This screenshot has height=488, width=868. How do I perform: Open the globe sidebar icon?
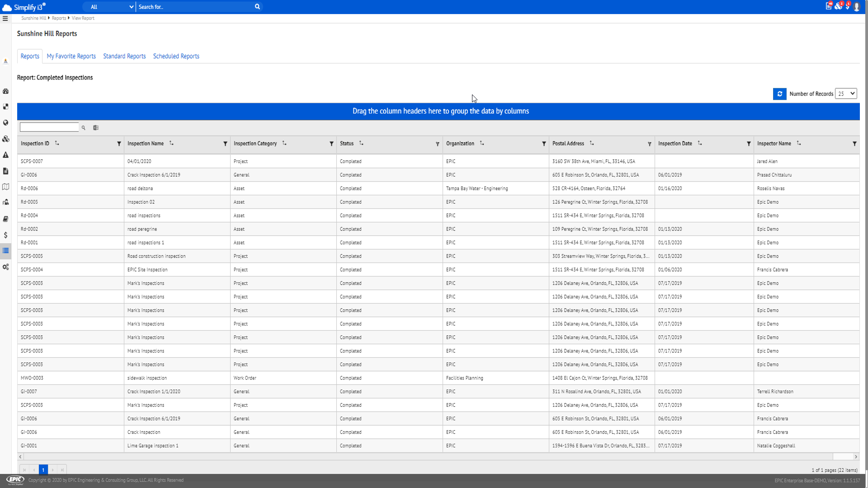[x=5, y=122]
